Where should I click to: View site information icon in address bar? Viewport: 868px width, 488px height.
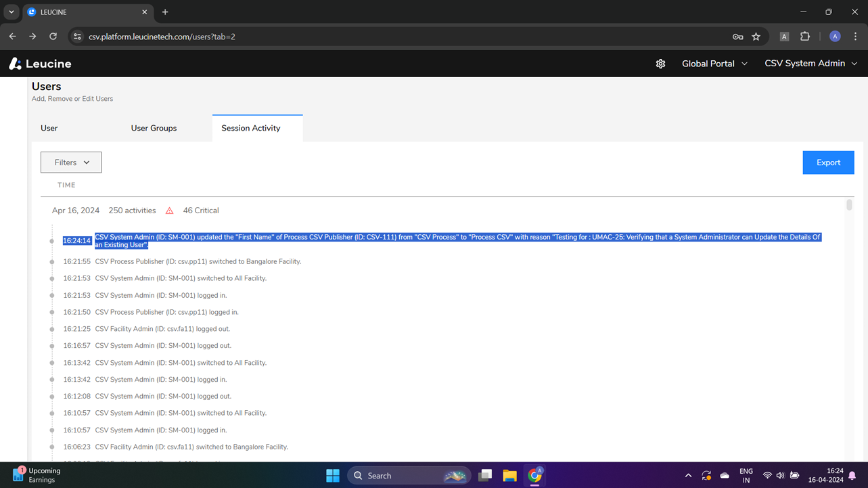point(77,37)
